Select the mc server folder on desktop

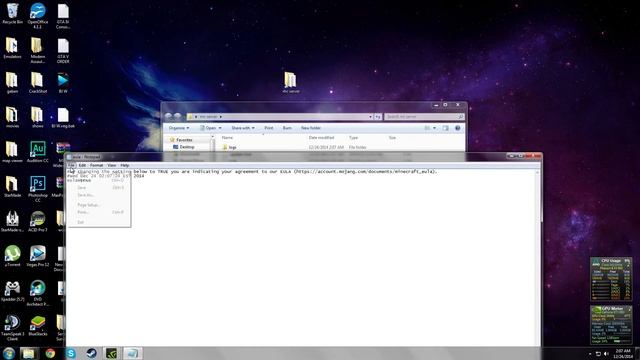click(291, 82)
